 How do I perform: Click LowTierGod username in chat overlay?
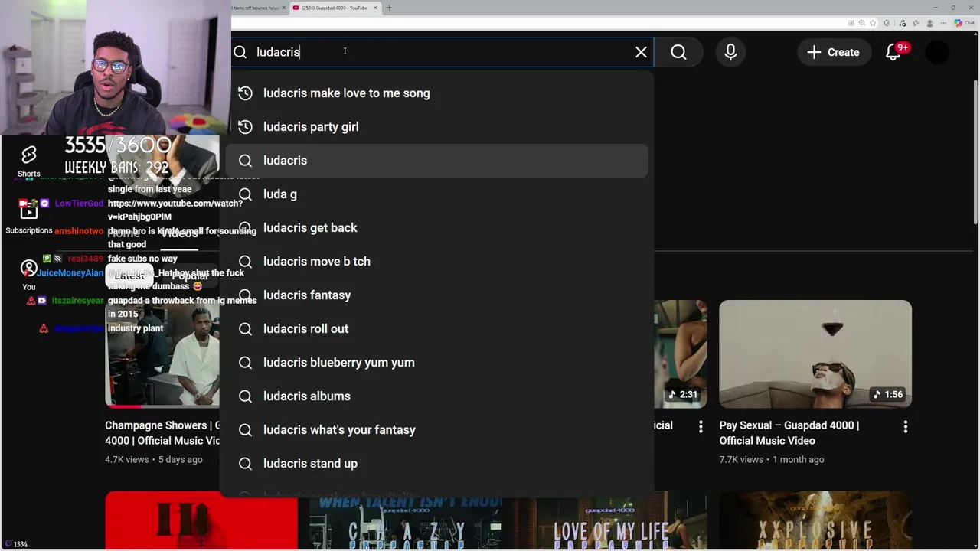(x=79, y=204)
